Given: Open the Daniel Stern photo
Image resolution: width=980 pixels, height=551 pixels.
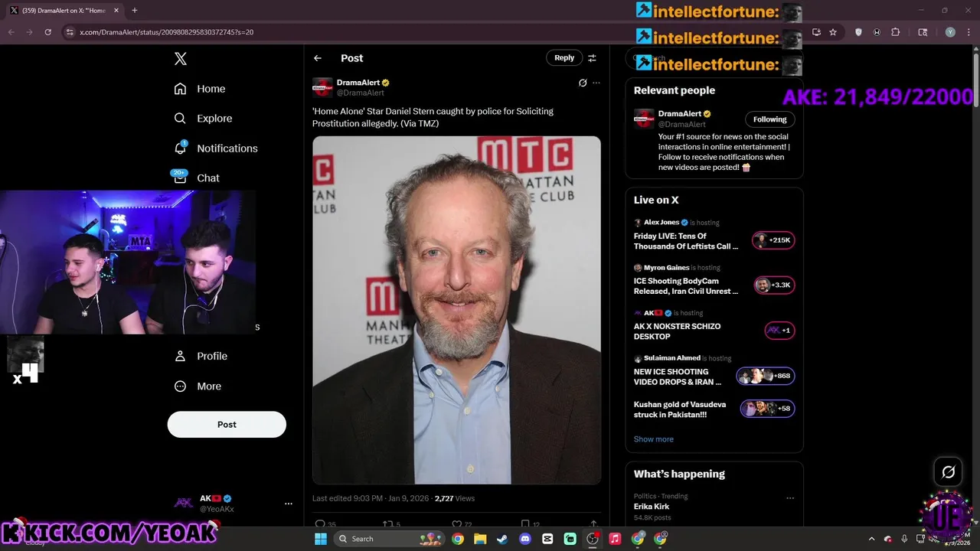Looking at the screenshot, I should click(456, 310).
